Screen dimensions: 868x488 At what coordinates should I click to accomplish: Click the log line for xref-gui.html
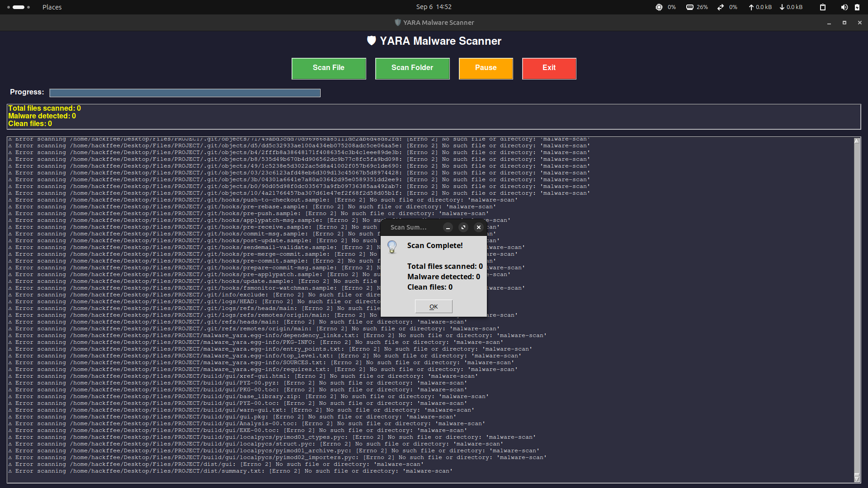point(243,376)
